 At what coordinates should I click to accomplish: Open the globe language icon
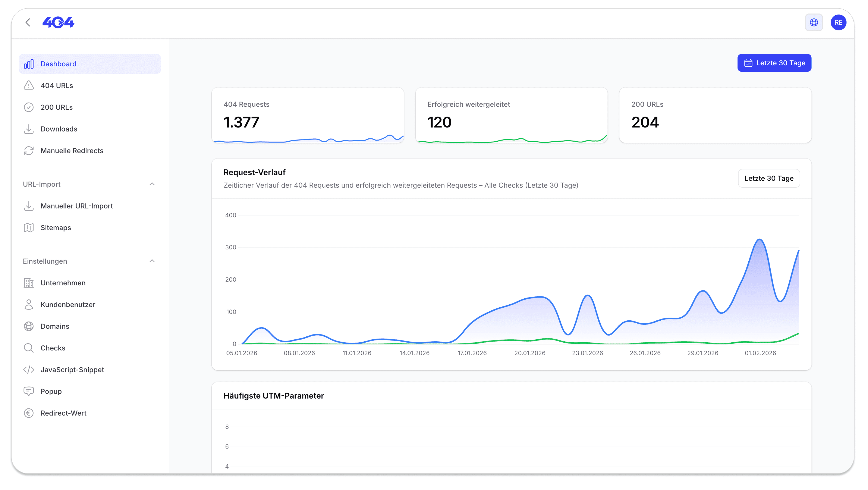point(814,23)
